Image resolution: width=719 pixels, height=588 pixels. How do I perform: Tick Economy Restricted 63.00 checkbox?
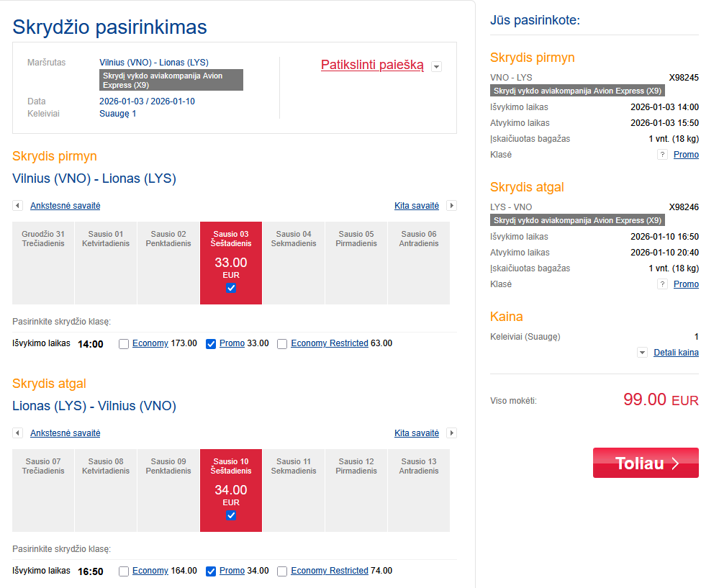[282, 344]
